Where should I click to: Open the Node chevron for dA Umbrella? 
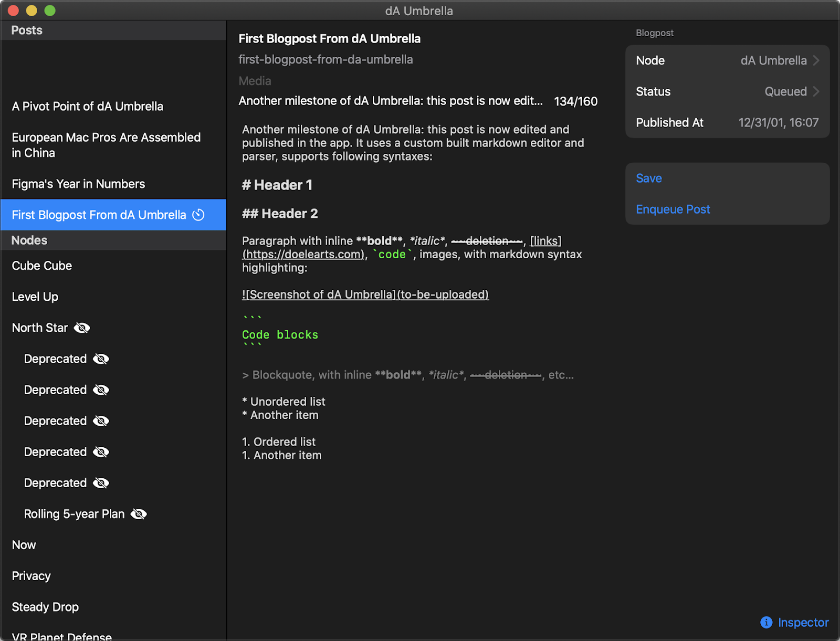(x=816, y=60)
